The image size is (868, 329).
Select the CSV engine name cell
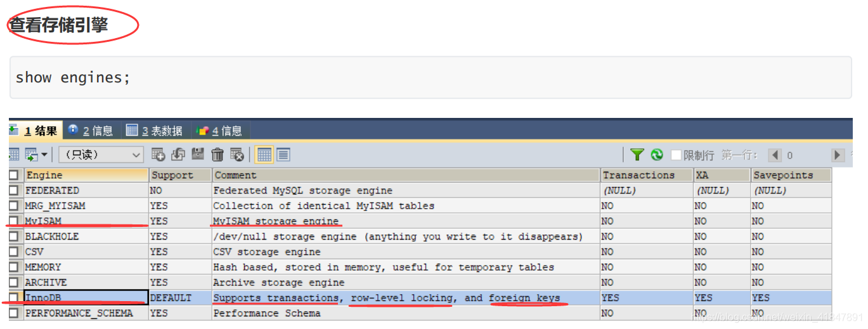(x=86, y=252)
